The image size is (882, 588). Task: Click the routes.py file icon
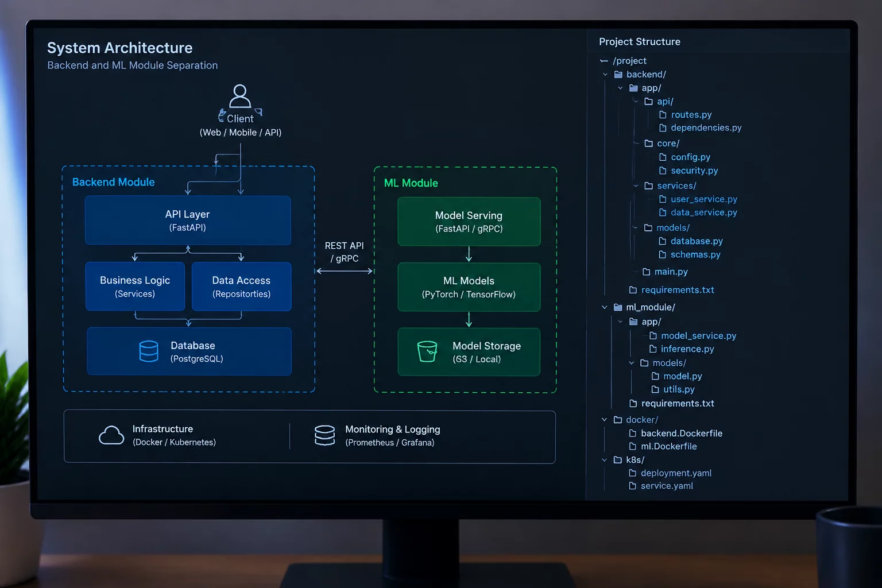click(x=663, y=115)
